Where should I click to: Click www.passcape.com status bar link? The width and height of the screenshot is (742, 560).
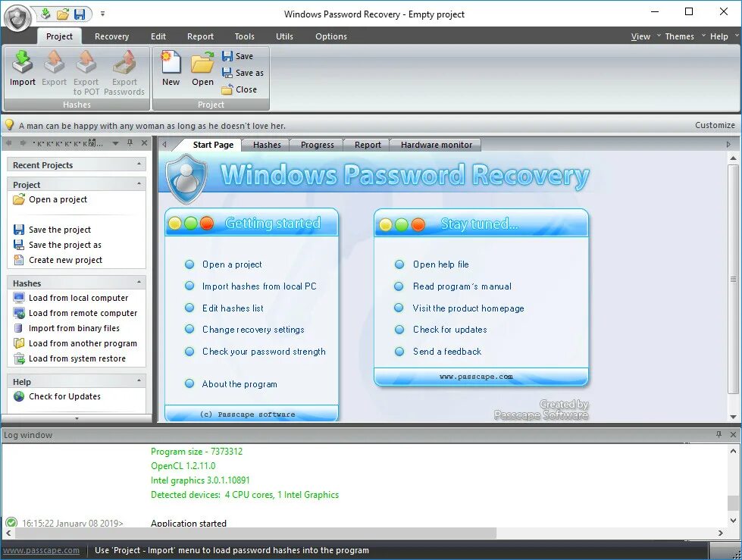pos(41,550)
